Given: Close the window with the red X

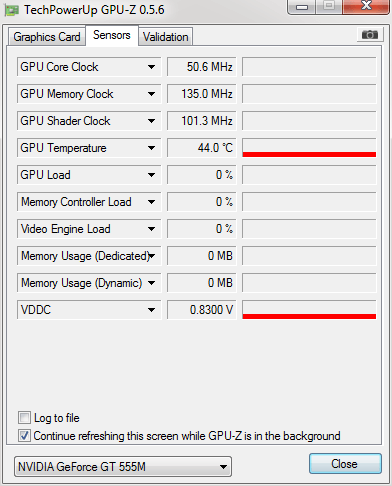Looking at the screenshot, I should (x=366, y=6).
